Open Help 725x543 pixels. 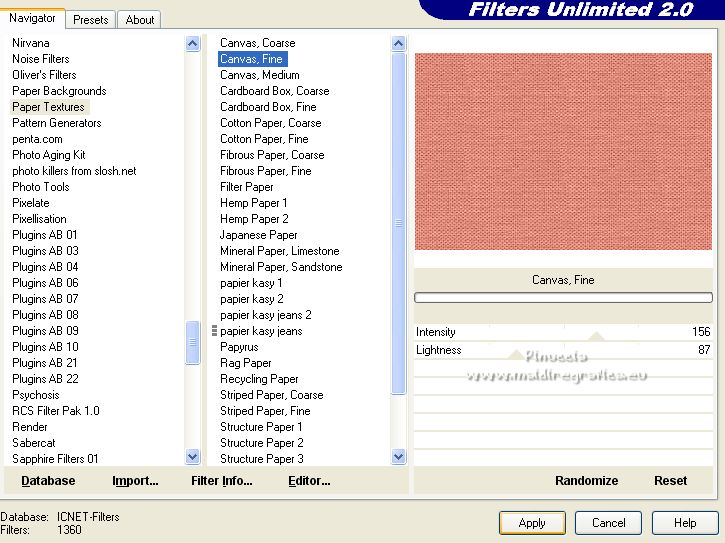coord(685,523)
